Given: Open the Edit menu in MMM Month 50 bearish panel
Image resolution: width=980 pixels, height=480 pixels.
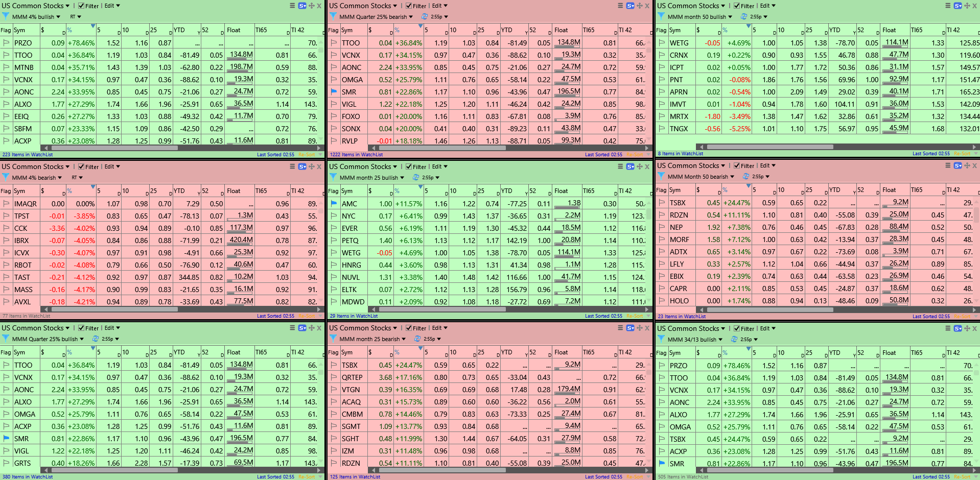Looking at the screenshot, I should click(x=768, y=165).
